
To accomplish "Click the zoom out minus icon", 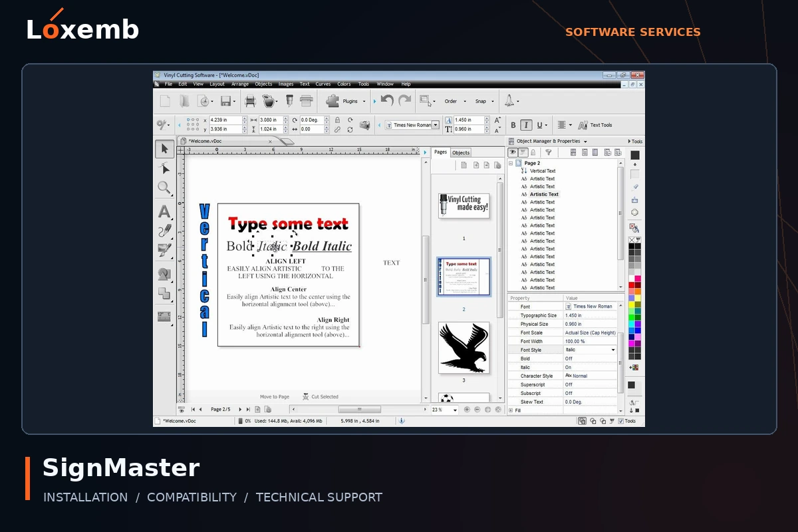I will click(x=477, y=410).
